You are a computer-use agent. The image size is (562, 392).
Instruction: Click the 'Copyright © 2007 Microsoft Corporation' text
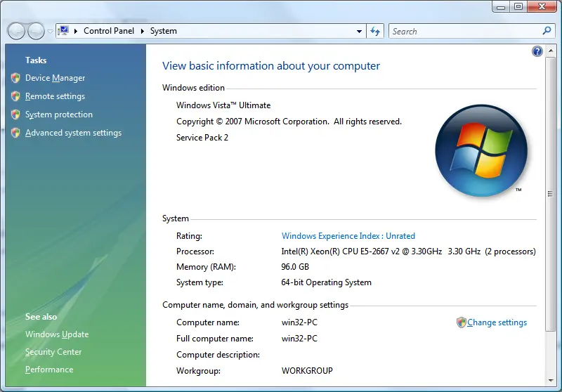tap(253, 122)
